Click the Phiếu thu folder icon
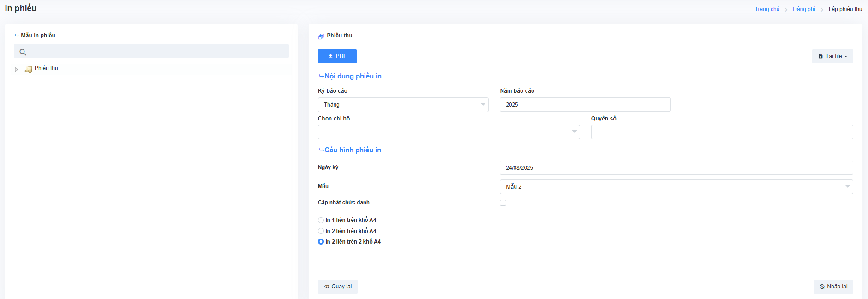The height and width of the screenshot is (299, 868). point(29,69)
